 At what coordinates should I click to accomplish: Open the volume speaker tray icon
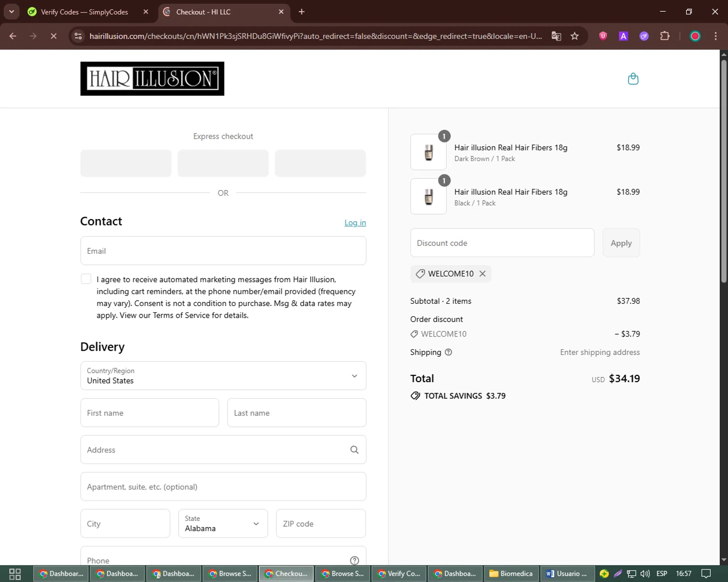[x=645, y=574]
